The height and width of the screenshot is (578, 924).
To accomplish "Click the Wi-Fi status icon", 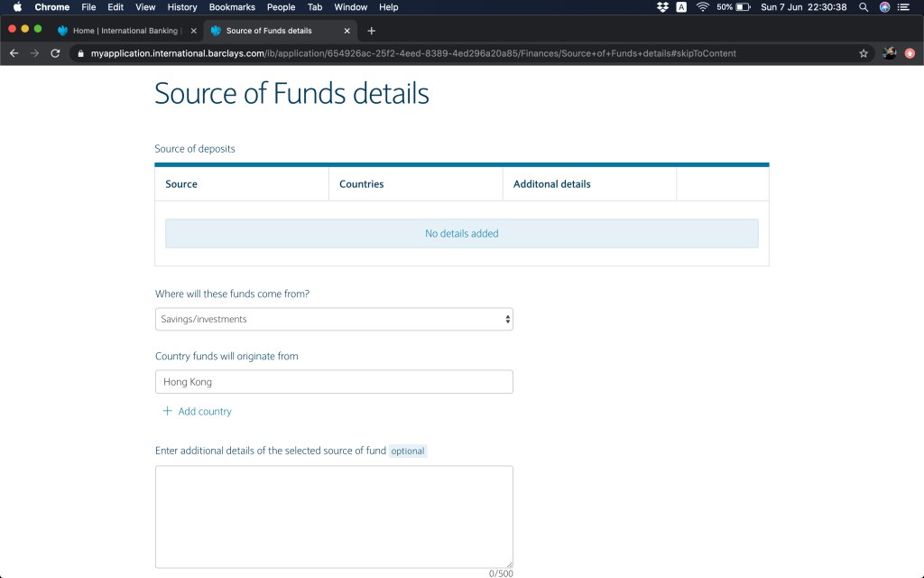I will click(x=702, y=7).
